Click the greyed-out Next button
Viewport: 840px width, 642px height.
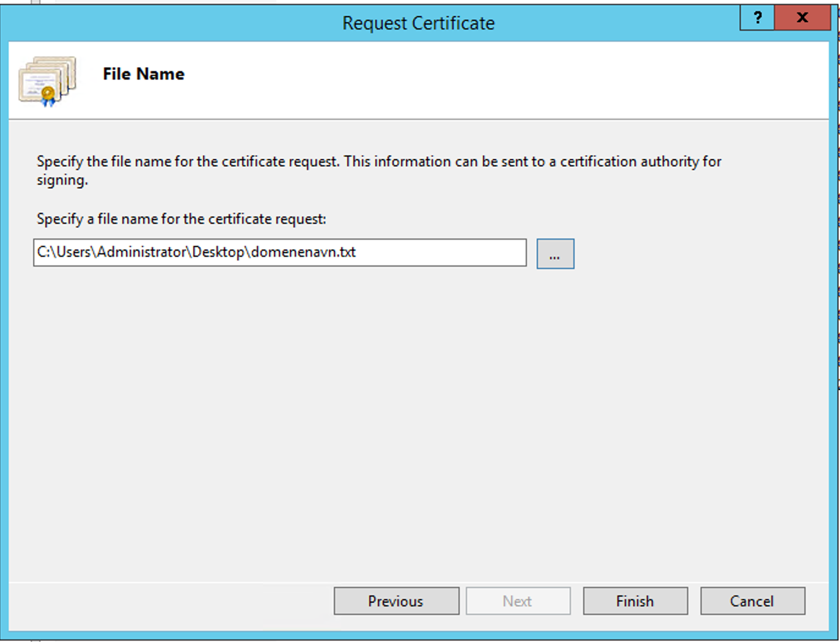518,601
